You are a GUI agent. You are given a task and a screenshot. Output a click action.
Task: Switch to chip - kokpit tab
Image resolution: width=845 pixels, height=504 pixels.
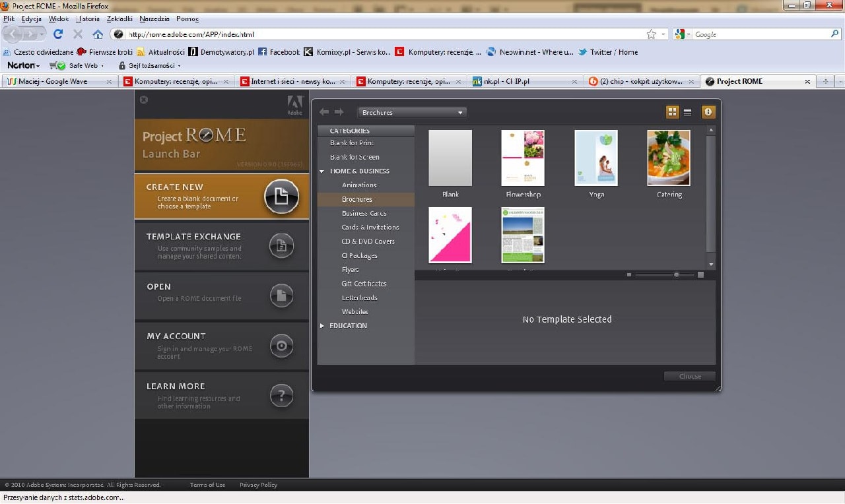pyautogui.click(x=641, y=82)
